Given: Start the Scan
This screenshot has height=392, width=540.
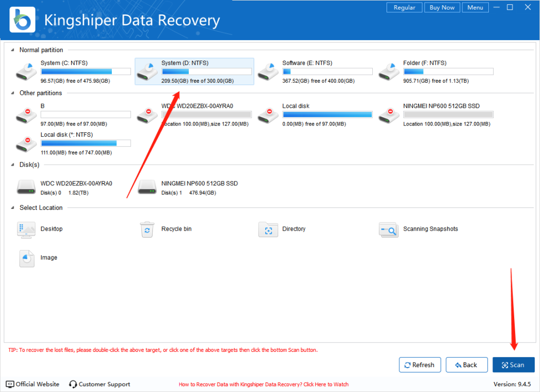Looking at the screenshot, I should coord(514,365).
